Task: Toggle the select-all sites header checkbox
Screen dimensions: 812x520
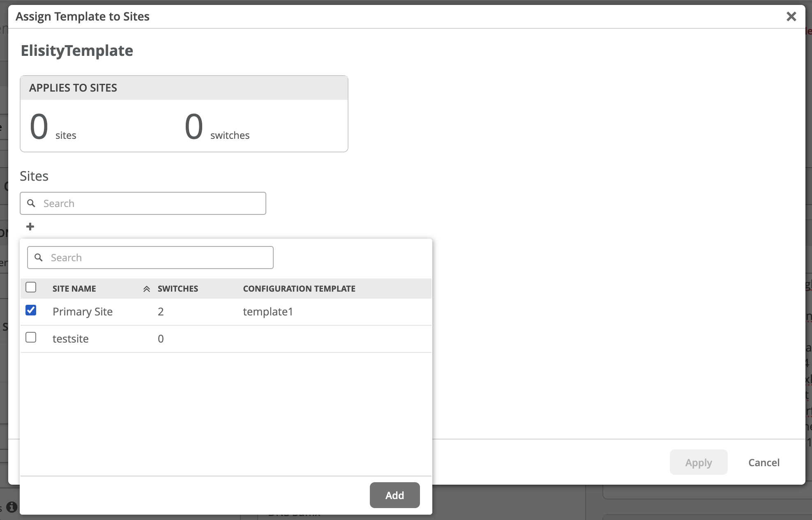Action: [31, 287]
